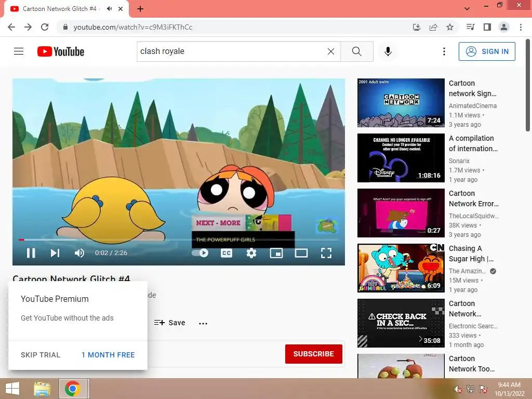Save the video to a playlist
The width and height of the screenshot is (532, 399).
(x=170, y=323)
